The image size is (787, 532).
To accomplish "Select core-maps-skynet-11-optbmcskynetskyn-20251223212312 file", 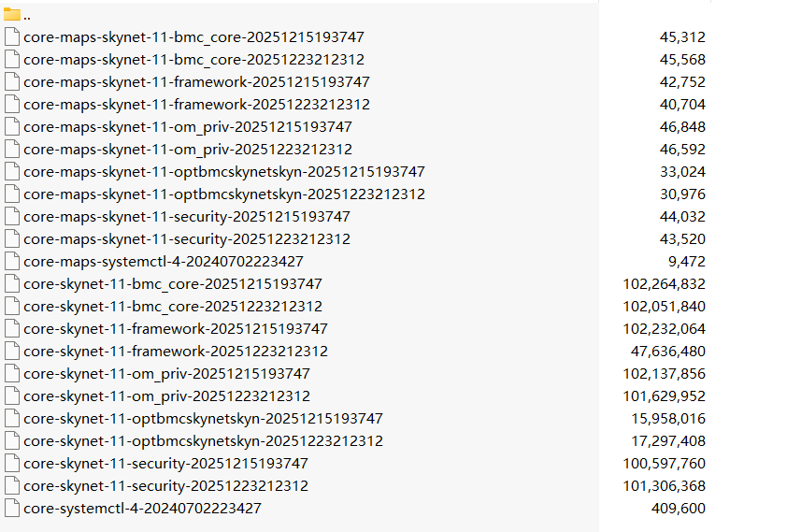I will point(224,194).
